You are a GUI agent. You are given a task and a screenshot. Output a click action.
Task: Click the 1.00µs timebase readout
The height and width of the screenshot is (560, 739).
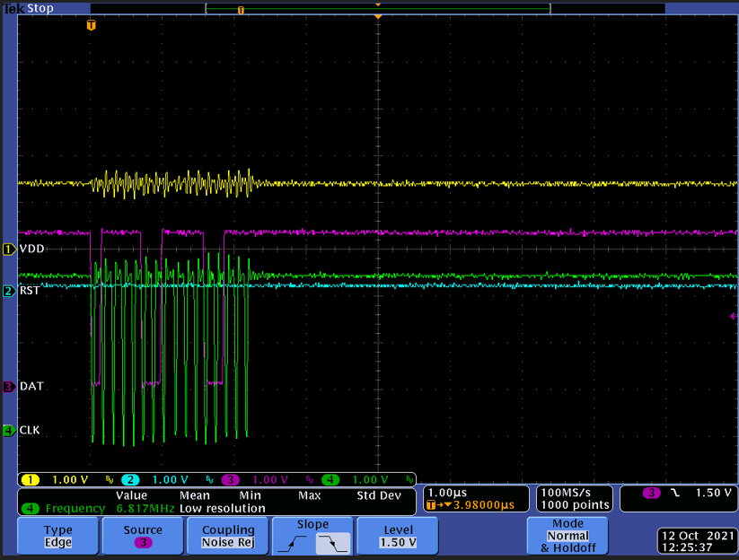click(447, 493)
